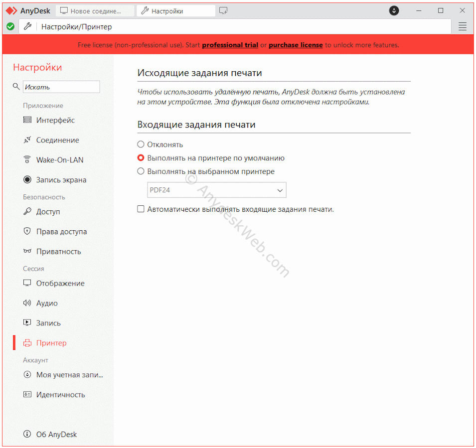Click the Права доступа shield icon
This screenshot has width=476, height=448.
click(27, 231)
